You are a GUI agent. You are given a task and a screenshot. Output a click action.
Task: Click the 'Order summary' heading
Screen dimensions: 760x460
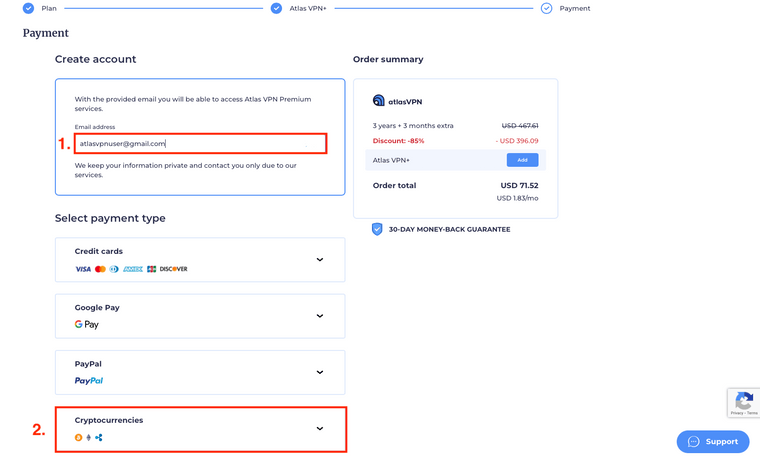[x=388, y=59]
